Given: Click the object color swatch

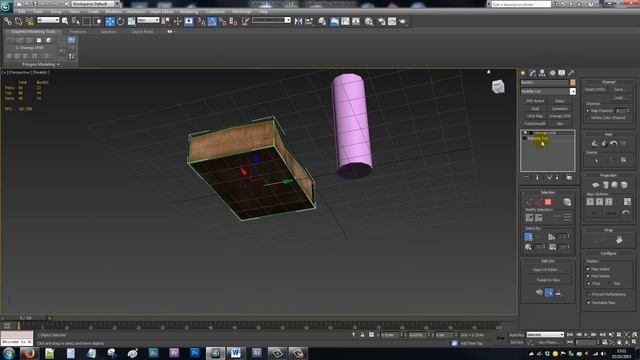Looking at the screenshot, I should 573,82.
